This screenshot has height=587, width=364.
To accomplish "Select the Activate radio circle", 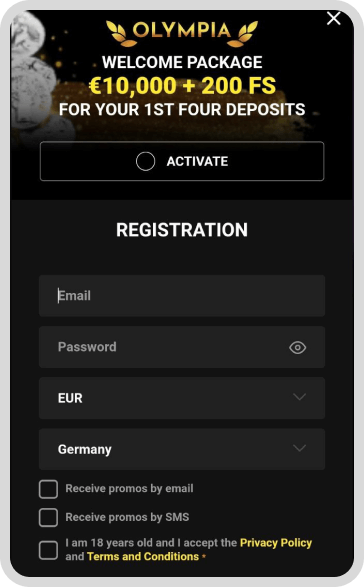I will 145,161.
